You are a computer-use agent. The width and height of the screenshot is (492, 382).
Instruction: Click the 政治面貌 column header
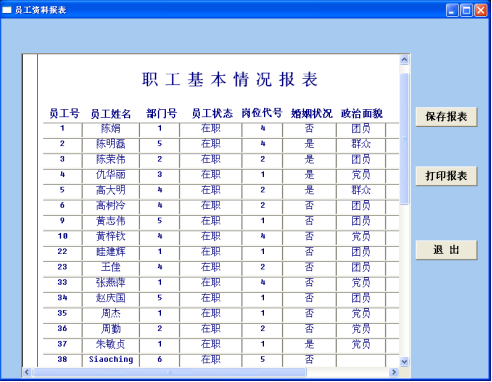pos(362,113)
